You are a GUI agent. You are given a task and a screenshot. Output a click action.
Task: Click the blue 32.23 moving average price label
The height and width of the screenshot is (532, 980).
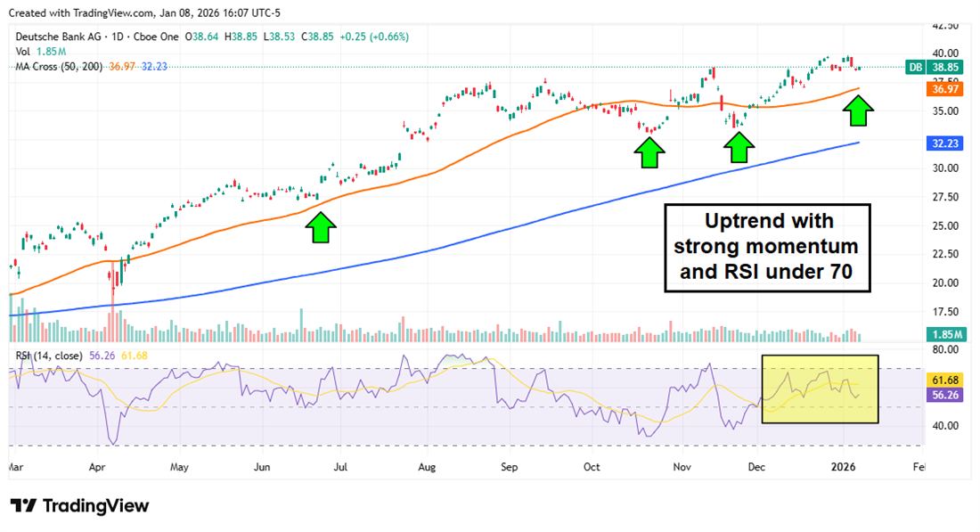(943, 143)
